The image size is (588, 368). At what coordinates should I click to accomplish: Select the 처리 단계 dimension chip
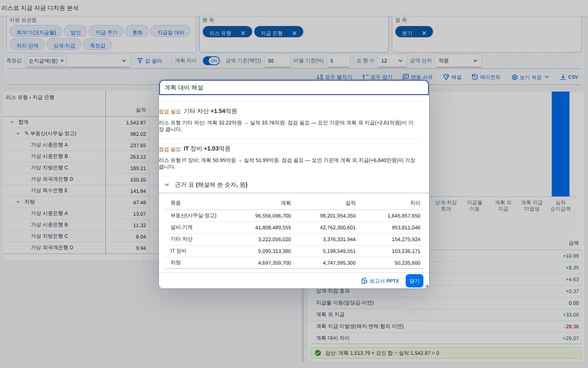click(x=27, y=45)
